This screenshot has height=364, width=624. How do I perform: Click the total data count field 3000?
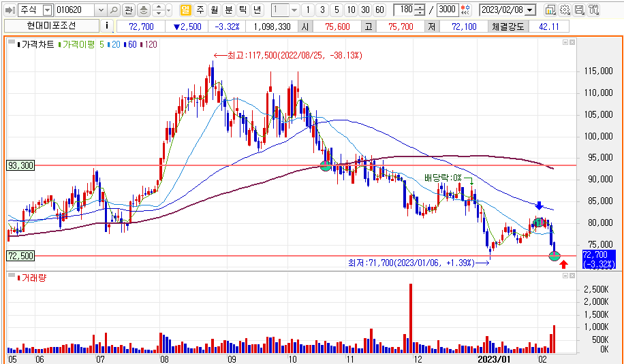pyautogui.click(x=448, y=10)
